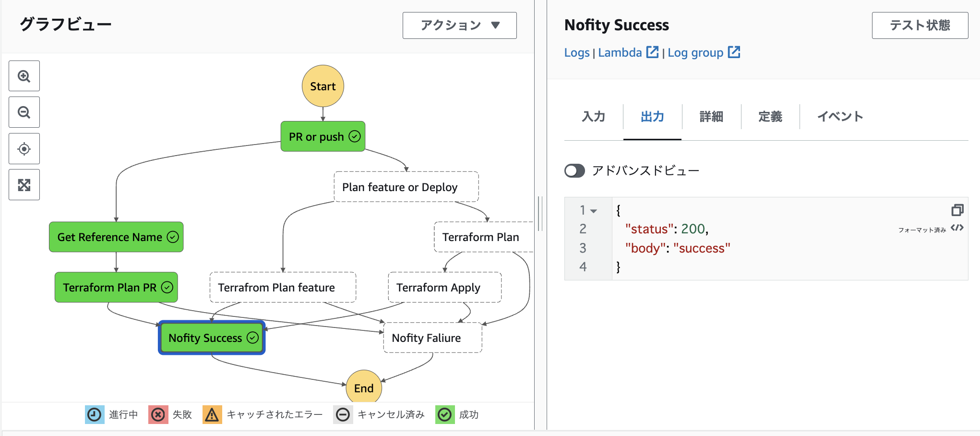The width and height of the screenshot is (980, 436).
Task: Copy the JSON output to clipboard
Action: (x=957, y=210)
